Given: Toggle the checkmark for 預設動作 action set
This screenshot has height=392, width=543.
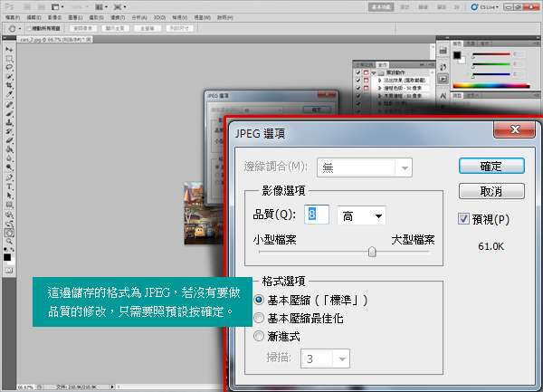Looking at the screenshot, I should click(358, 72).
